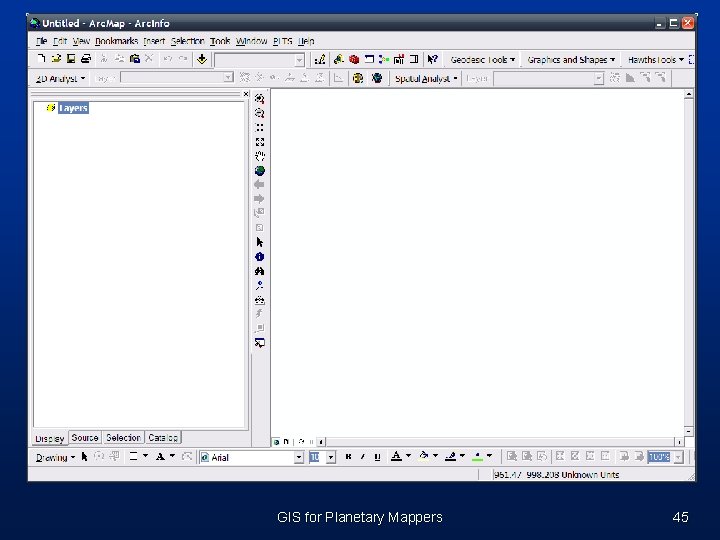The height and width of the screenshot is (540, 720).
Task: Open marker color picker with green bar
Action: [x=489, y=456]
